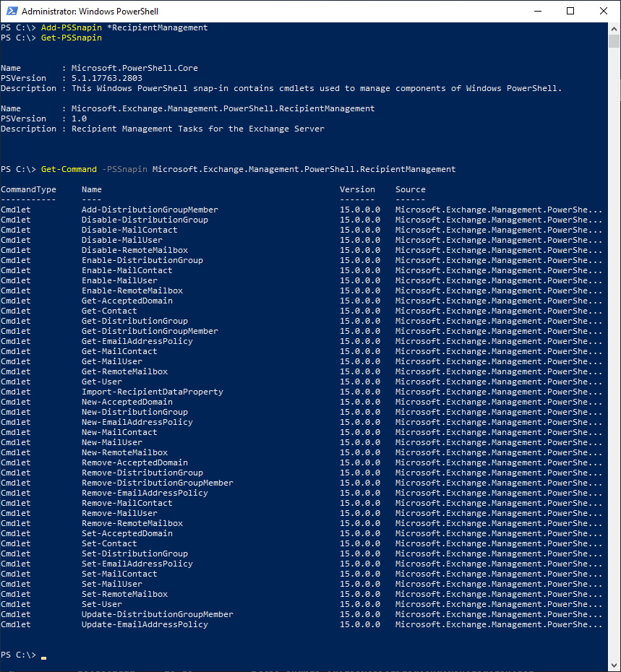Image resolution: width=621 pixels, height=672 pixels.
Task: Click the Get-AcceptedDomain cmdlet name
Action: (127, 301)
